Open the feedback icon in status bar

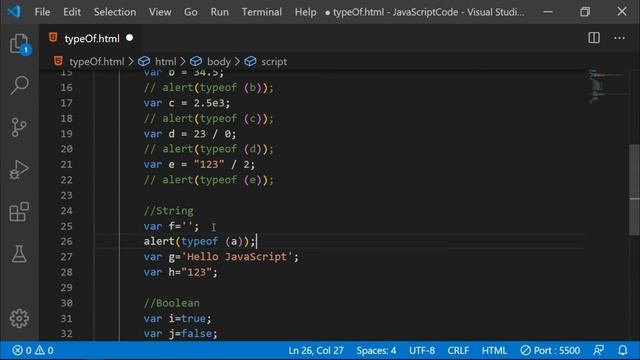[x=598, y=350]
